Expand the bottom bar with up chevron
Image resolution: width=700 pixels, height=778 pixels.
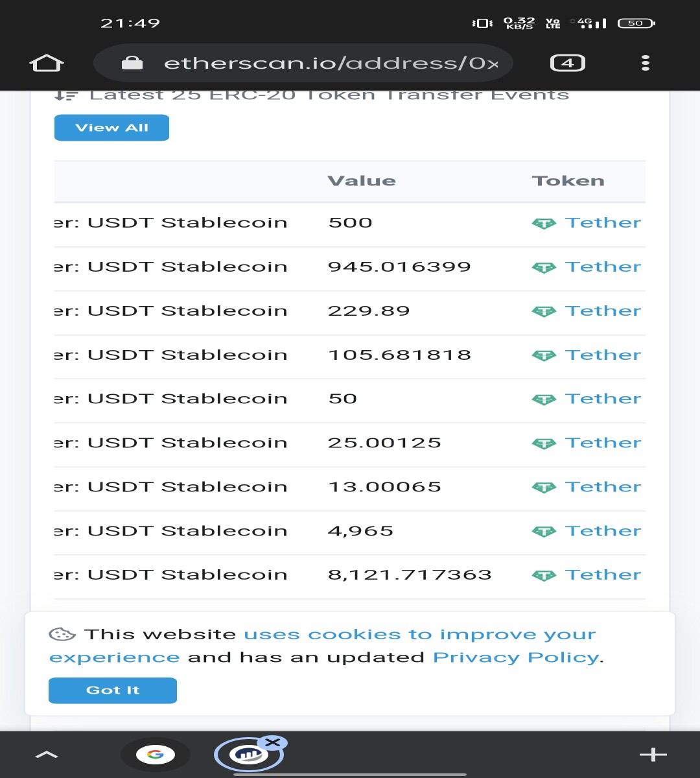[x=47, y=754]
